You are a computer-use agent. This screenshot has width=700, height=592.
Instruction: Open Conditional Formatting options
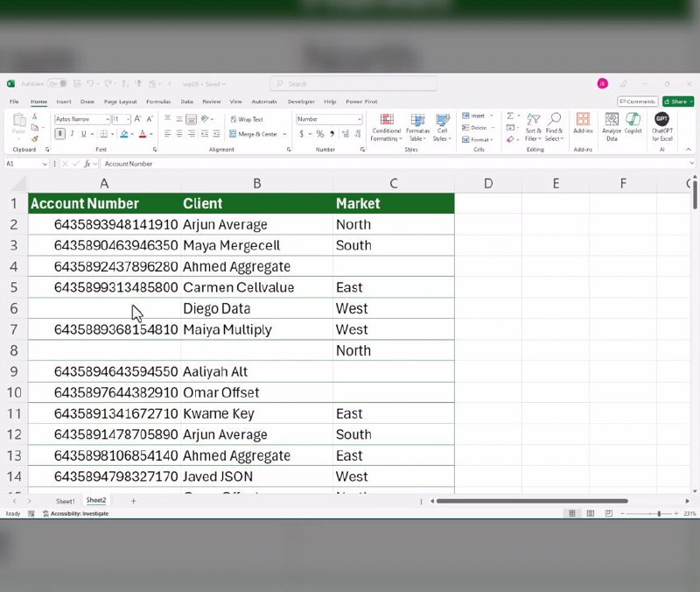(x=386, y=127)
